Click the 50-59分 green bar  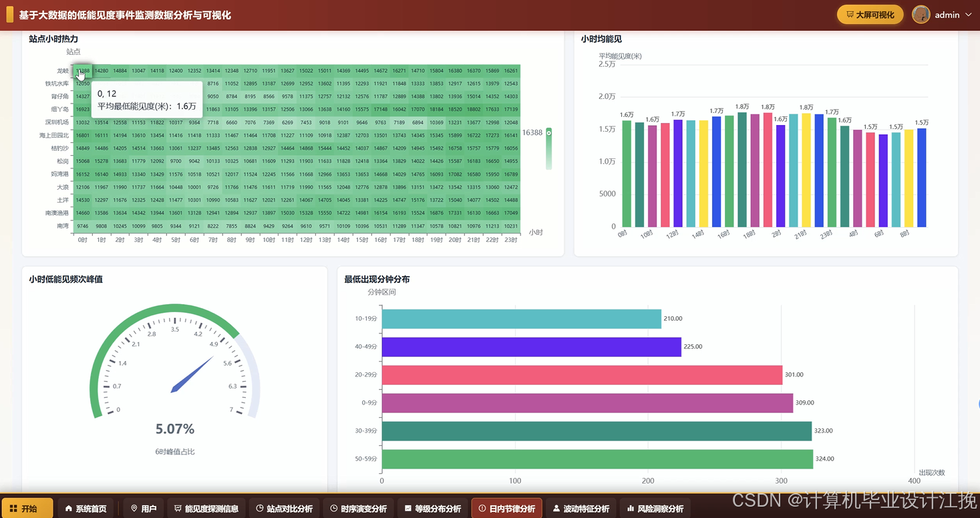(597, 459)
